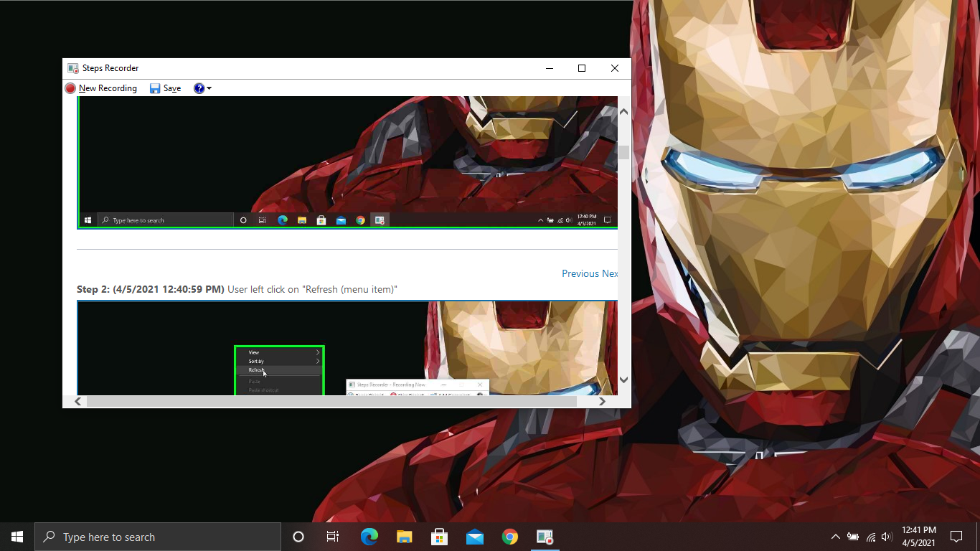Click the horizontal scrollbar right arrow
980x551 pixels.
(602, 402)
